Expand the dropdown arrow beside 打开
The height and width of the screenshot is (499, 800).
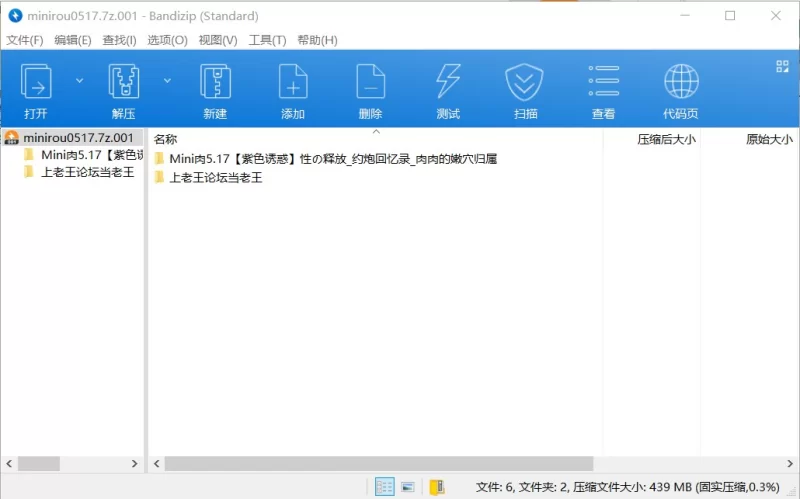click(x=80, y=81)
